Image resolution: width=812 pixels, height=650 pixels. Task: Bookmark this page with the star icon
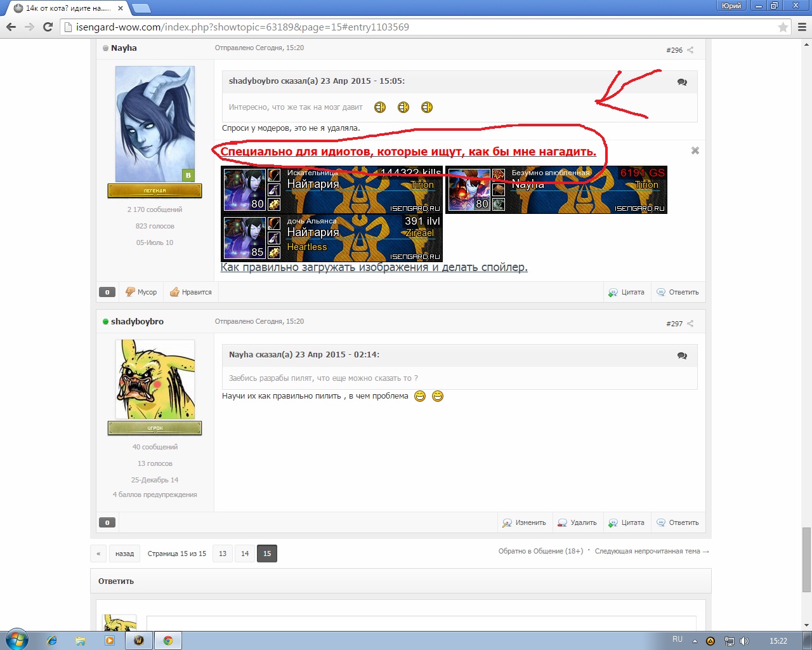click(783, 27)
